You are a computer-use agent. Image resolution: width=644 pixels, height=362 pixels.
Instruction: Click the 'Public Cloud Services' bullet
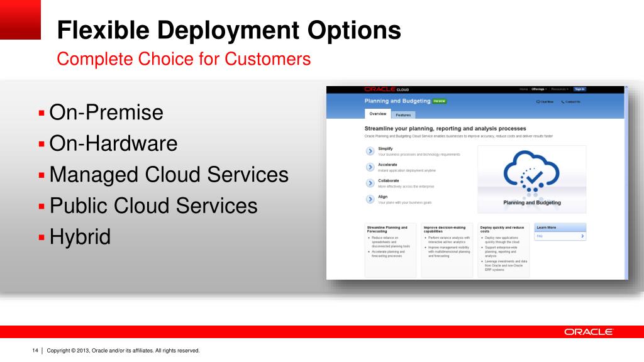point(153,206)
